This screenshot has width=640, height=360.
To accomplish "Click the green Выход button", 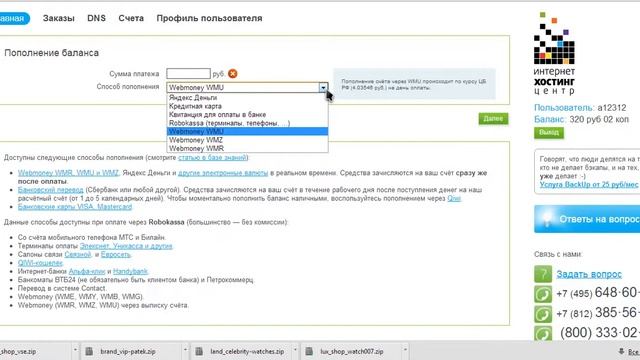I will pyautogui.click(x=549, y=133).
